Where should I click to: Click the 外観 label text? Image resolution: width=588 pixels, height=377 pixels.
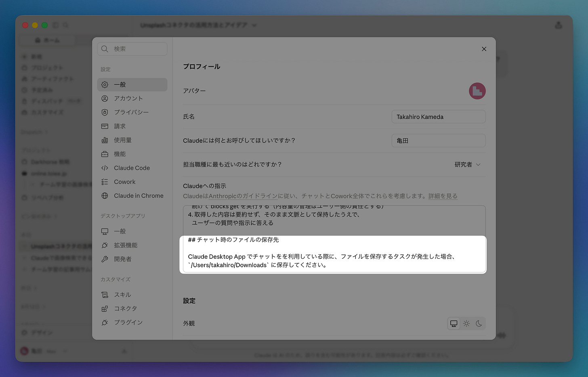click(189, 324)
